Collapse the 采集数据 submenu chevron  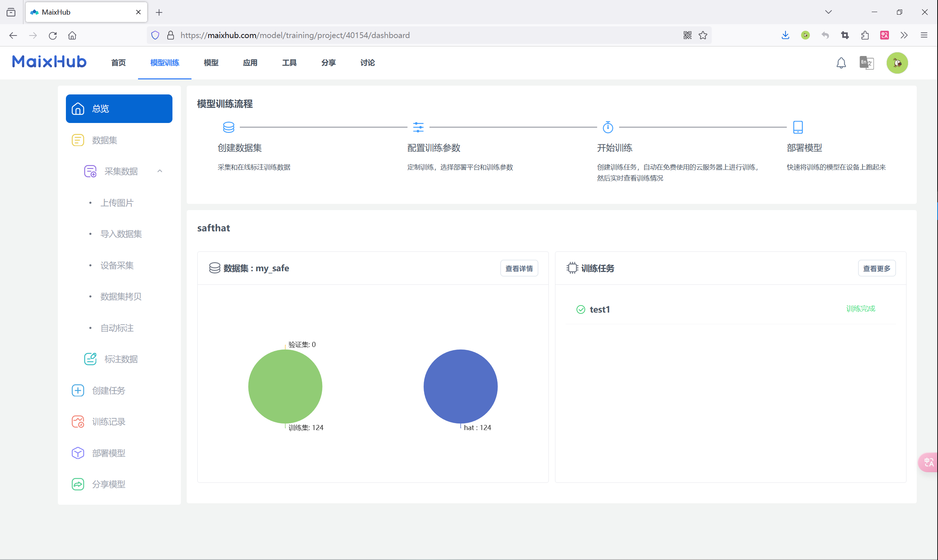pyautogui.click(x=160, y=171)
